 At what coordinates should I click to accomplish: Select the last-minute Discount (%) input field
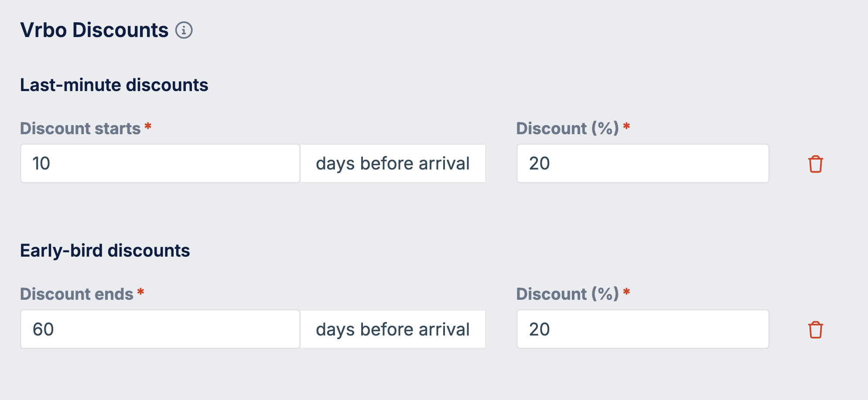click(x=642, y=163)
